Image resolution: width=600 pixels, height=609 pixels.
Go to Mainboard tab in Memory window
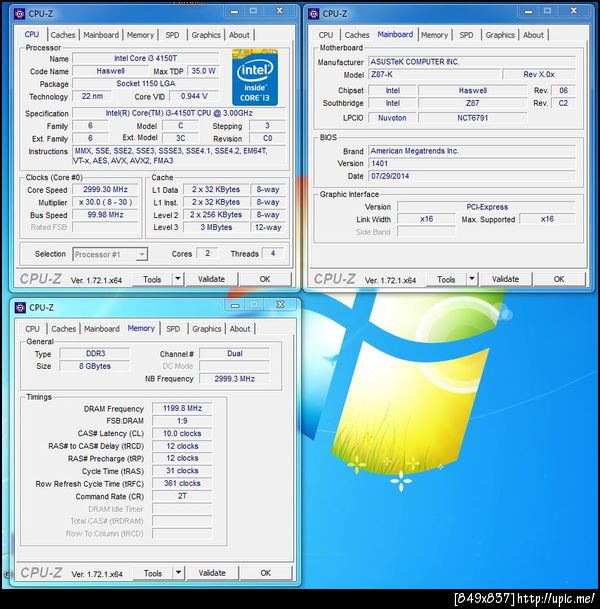click(x=102, y=329)
